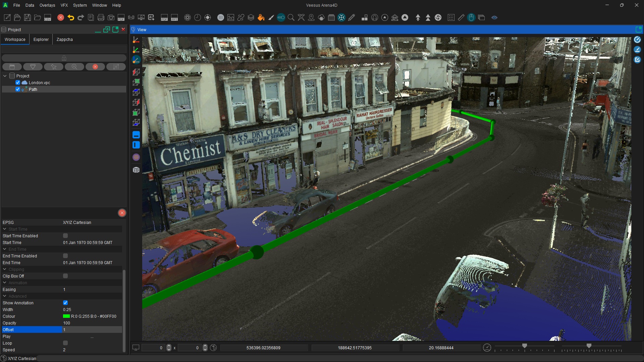Viewport: 644px width, 362px height.
Task: Enable the Loop checkbox
Action: [65, 343]
